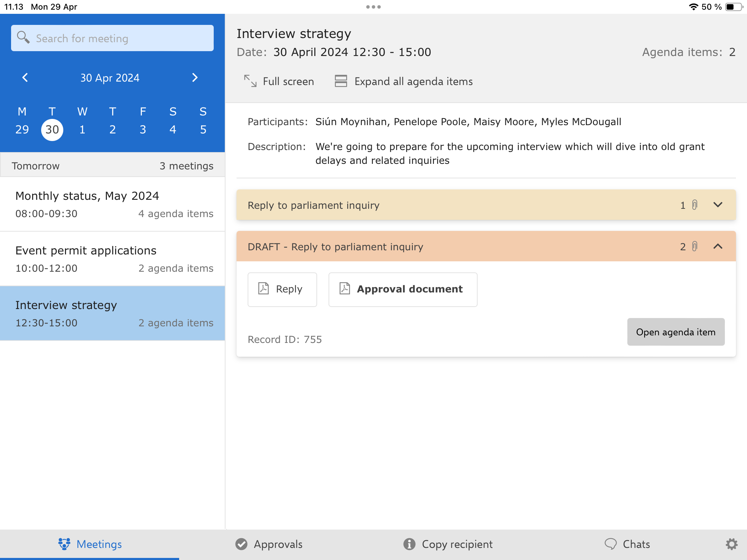This screenshot has height=560, width=747.
Task: Click the Full screen arrows icon
Action: coord(250,81)
